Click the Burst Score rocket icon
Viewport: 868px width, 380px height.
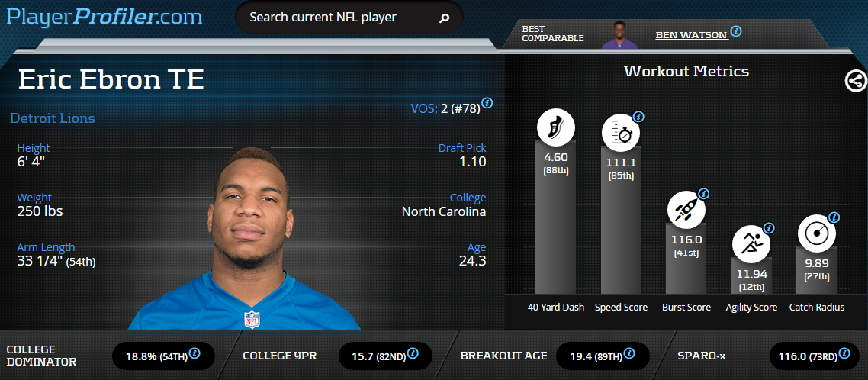click(686, 210)
